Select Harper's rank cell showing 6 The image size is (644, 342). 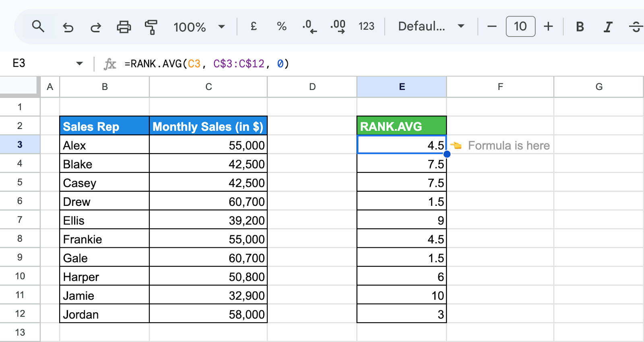pos(402,276)
